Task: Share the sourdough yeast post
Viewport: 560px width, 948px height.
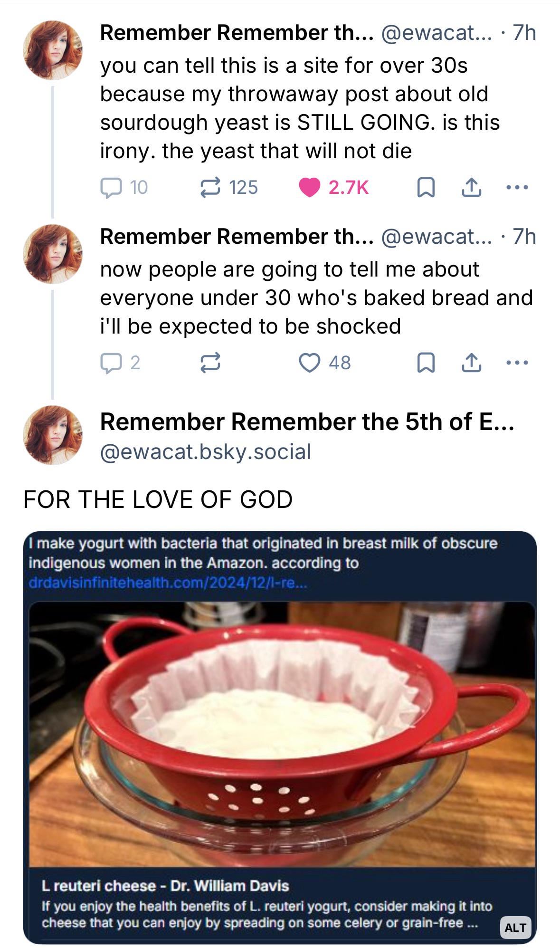Action: (471, 187)
